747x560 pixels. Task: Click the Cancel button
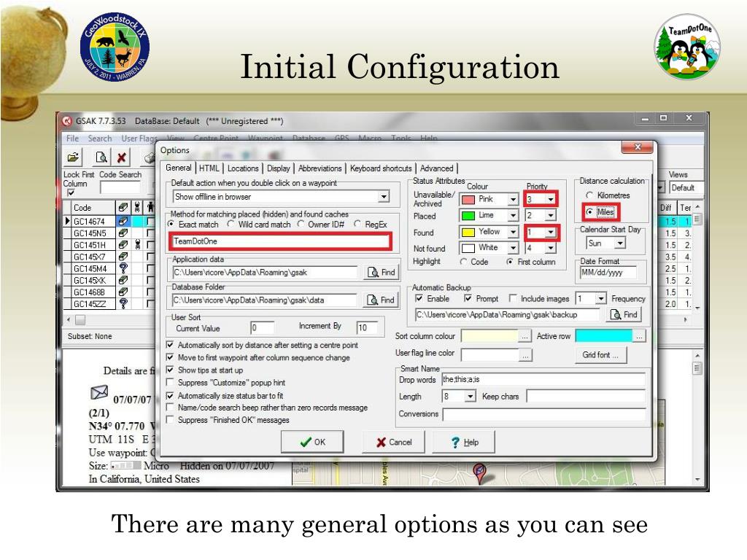pos(394,442)
